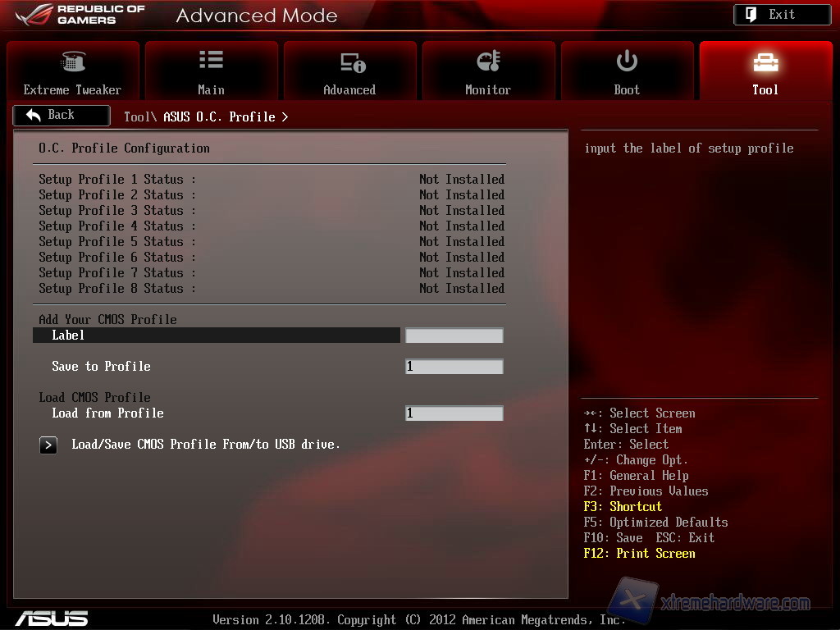
Task: Click the Advanced settings info icon
Action: (352, 62)
